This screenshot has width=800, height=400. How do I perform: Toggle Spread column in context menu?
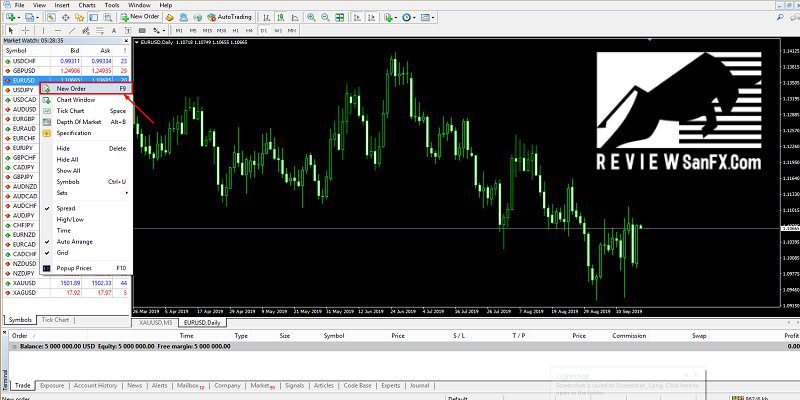point(66,208)
